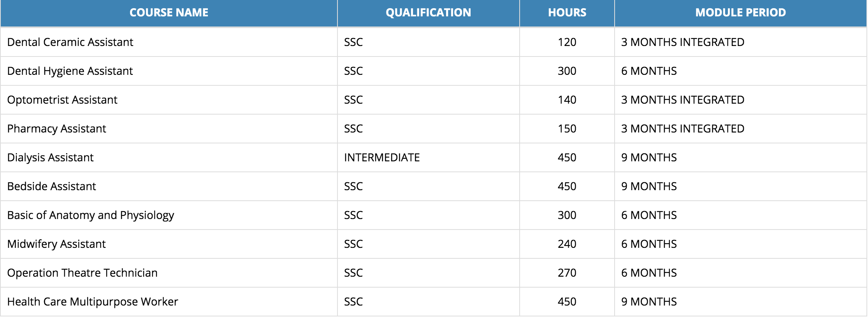The height and width of the screenshot is (318, 868).
Task: Click the QUALIFICATION column header
Action: pos(428,13)
